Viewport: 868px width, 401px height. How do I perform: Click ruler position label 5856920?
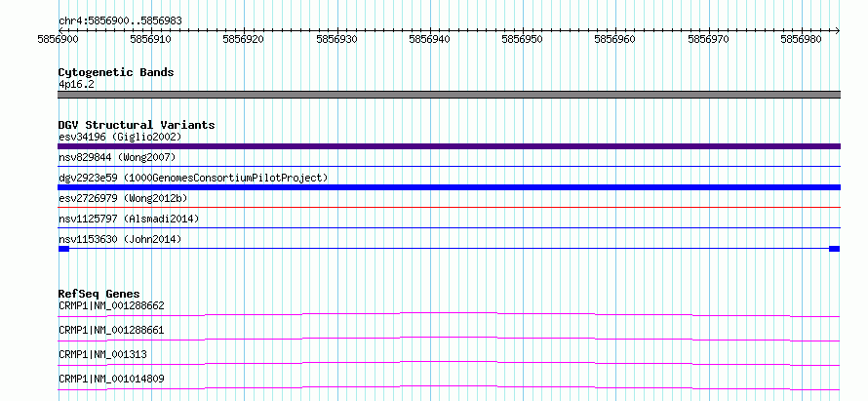(x=244, y=39)
